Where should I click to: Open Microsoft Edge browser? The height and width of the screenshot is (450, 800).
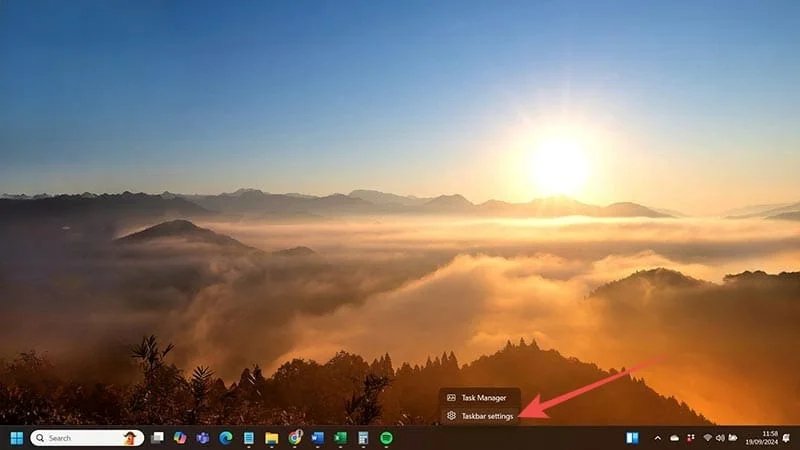coord(226,438)
